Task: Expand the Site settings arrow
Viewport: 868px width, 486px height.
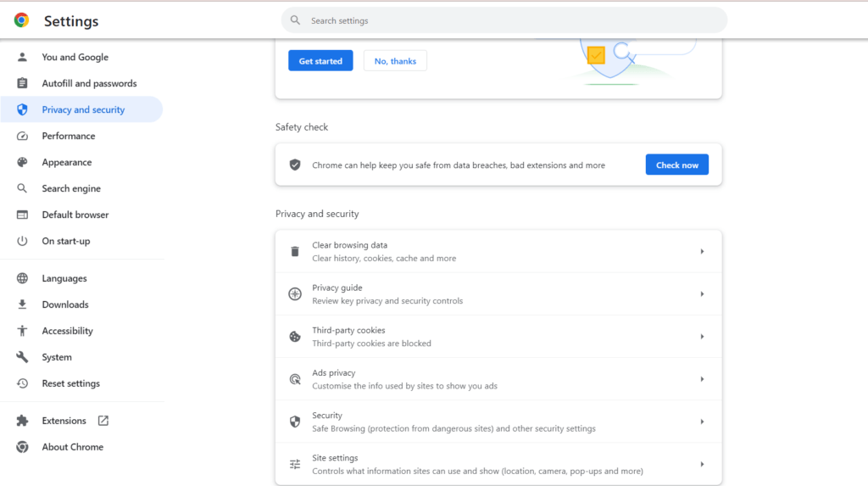Action: point(702,465)
